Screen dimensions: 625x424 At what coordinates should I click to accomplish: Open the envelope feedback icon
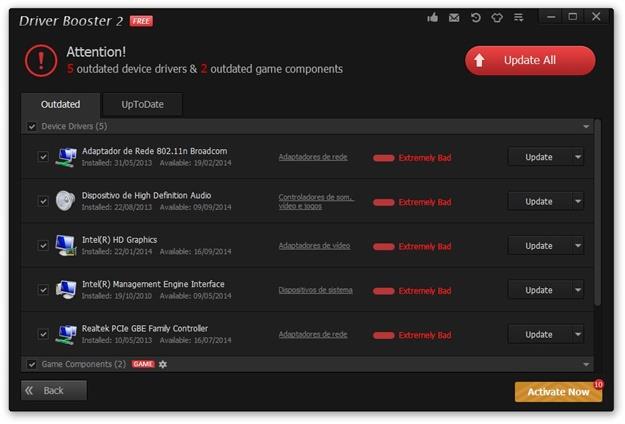(x=454, y=18)
